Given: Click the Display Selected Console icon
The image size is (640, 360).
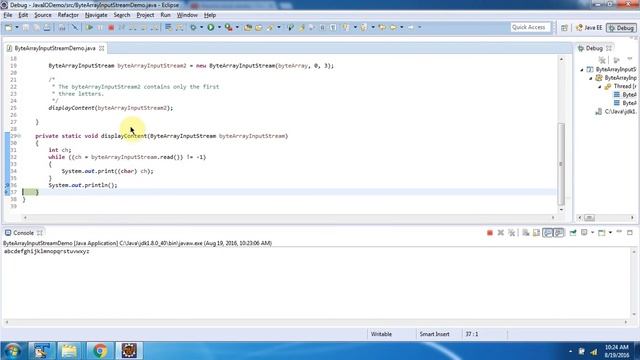Looking at the screenshot, I should [x=584, y=233].
